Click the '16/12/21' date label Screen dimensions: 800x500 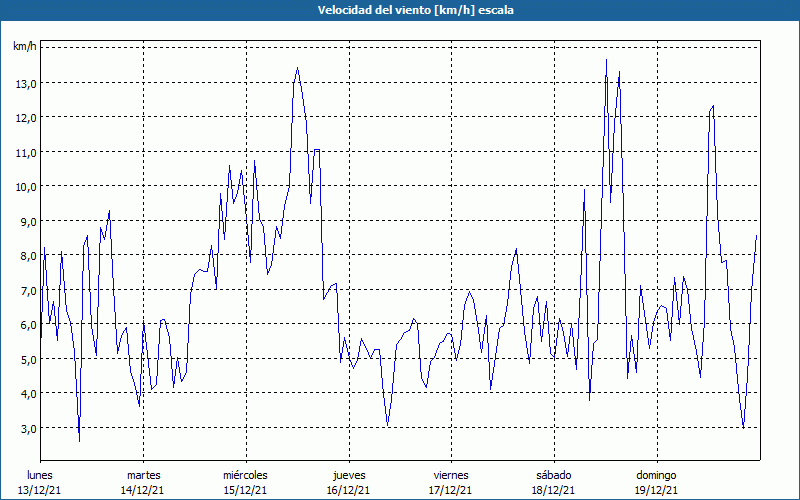pyautogui.click(x=348, y=490)
